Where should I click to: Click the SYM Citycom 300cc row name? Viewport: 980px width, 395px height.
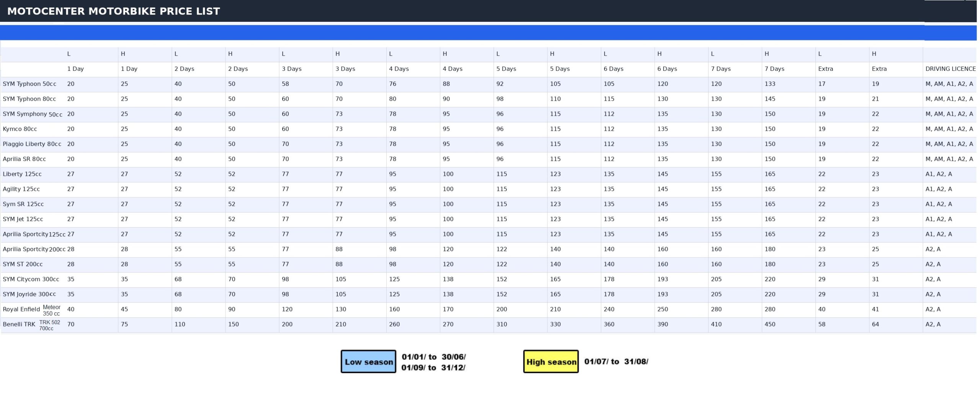click(x=31, y=279)
